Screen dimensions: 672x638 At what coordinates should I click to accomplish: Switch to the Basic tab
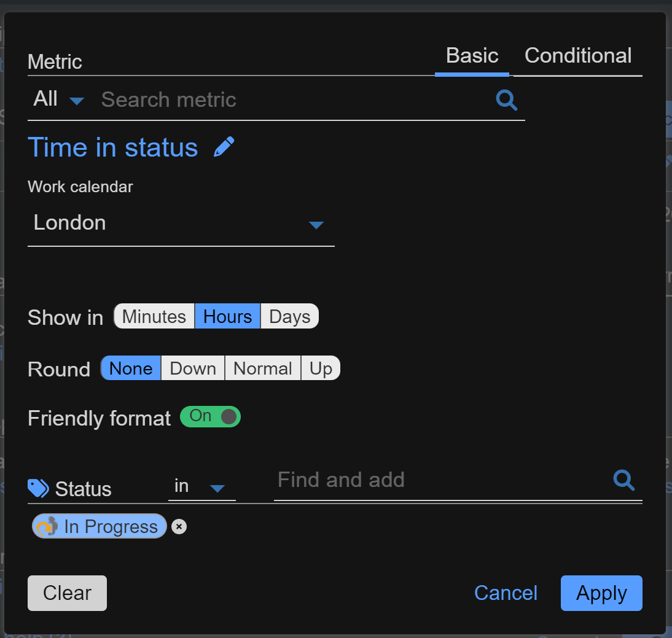tap(472, 56)
